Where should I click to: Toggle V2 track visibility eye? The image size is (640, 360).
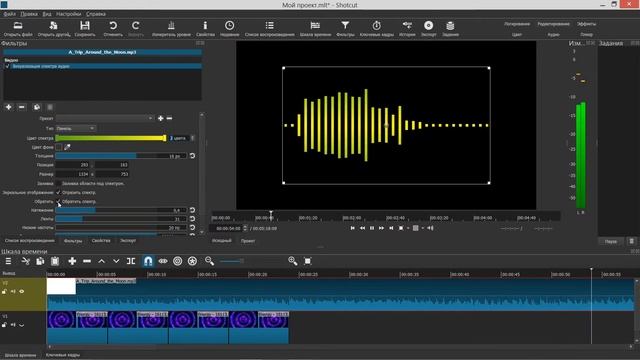[x=22, y=291]
